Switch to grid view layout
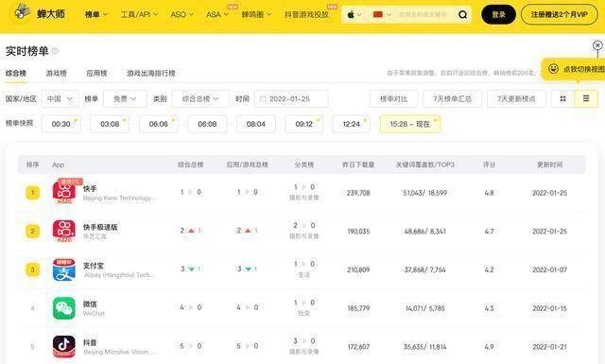This screenshot has width=605, height=364. [562, 99]
